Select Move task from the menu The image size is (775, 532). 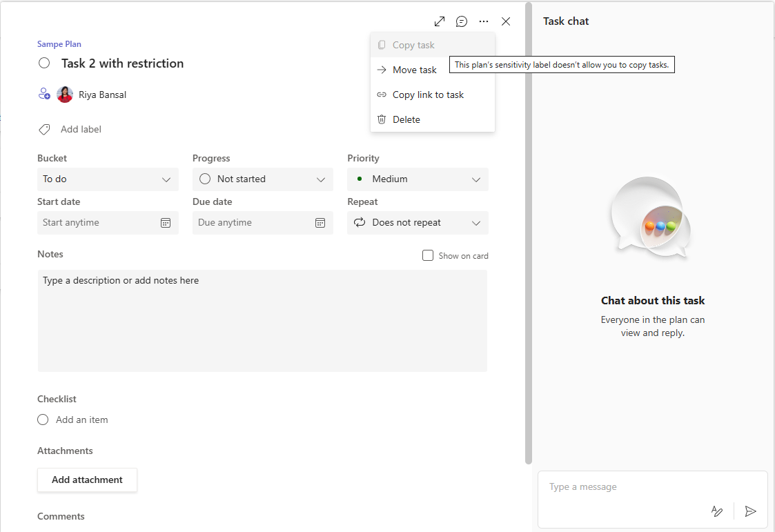(x=414, y=69)
